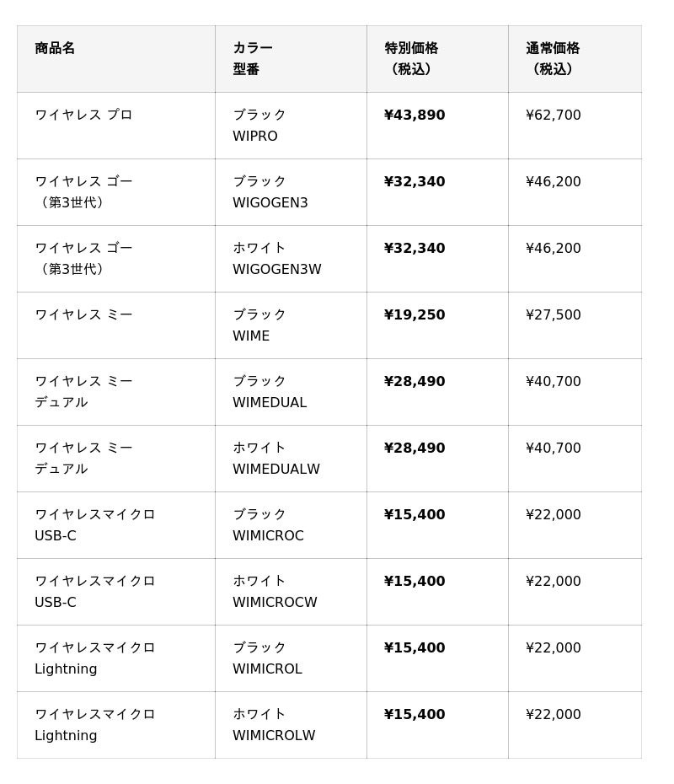This screenshot has height=784, width=674.
Task: Select the ワイヤレス プロ product name cell
Action: (x=83, y=115)
